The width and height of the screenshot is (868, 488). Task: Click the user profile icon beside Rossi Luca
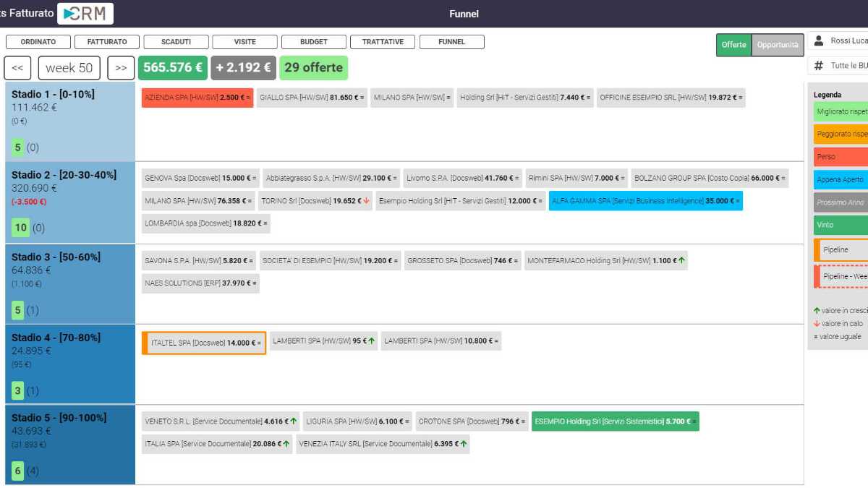(x=819, y=41)
